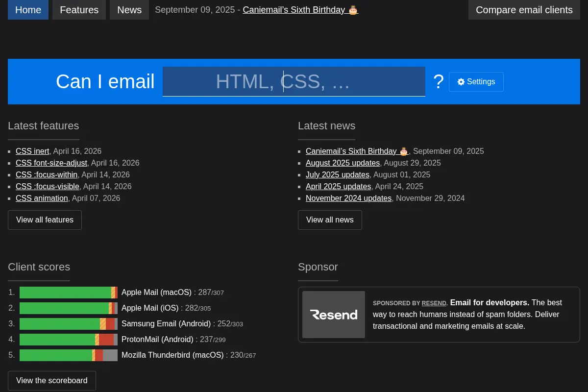Focus the HTML, CSS search field
Image resolution: width=588 pixels, height=392 pixels.
pos(294,81)
